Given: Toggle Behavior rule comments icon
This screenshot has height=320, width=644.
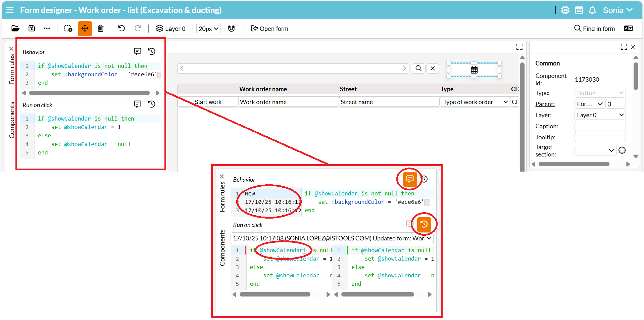Looking at the screenshot, I should click(138, 51).
